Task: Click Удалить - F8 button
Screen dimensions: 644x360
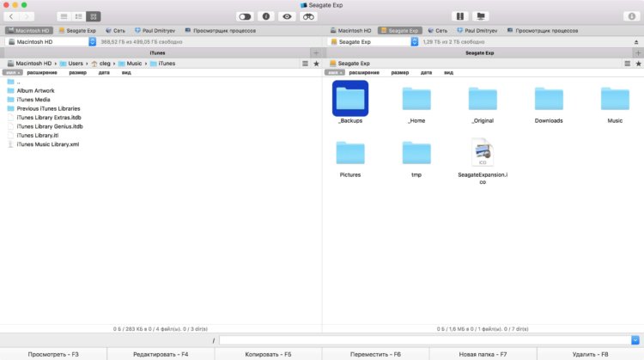Action: (x=591, y=354)
